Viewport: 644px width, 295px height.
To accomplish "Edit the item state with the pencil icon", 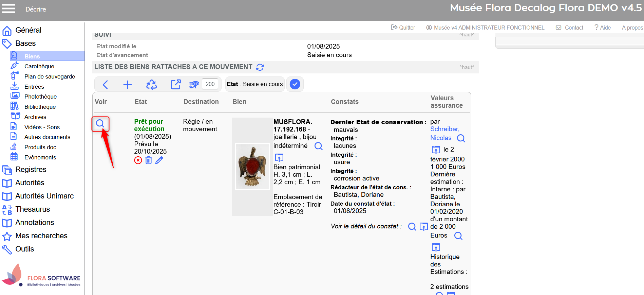I will point(159,160).
